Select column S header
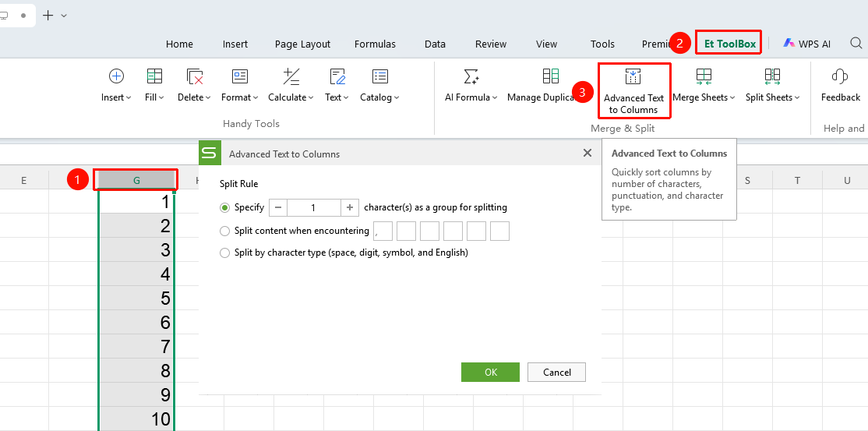 pos(747,180)
